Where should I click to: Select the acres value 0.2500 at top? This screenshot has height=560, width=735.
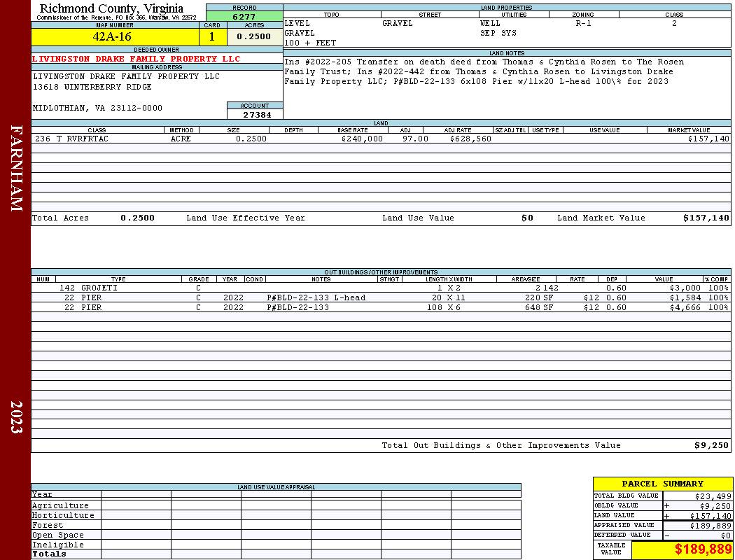click(x=253, y=36)
